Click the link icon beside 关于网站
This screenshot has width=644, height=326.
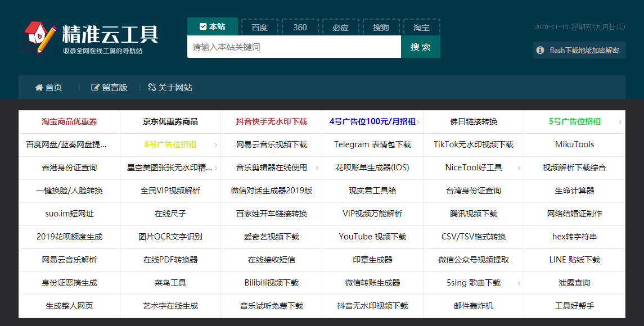click(152, 88)
